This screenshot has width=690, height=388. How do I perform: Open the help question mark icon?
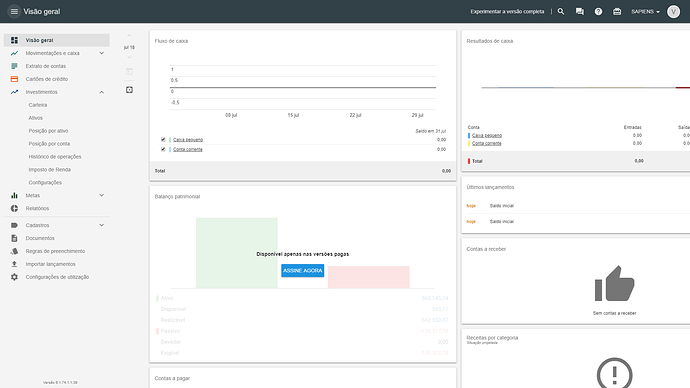click(598, 11)
